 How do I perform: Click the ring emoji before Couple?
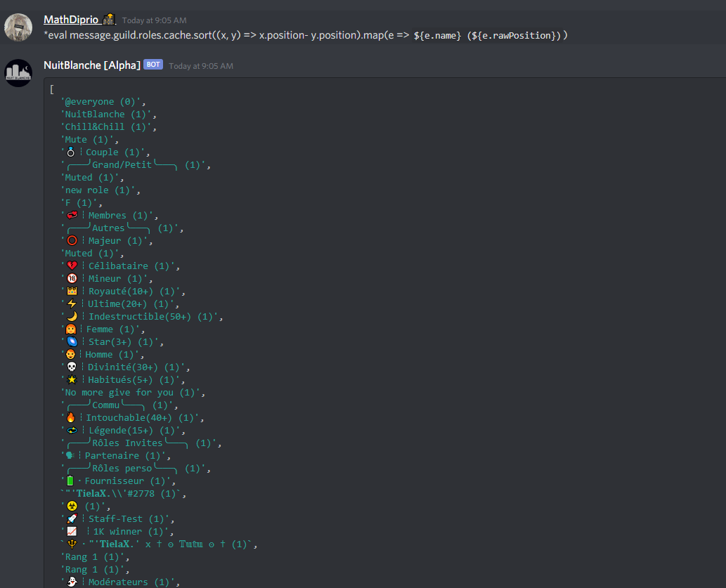tap(71, 152)
